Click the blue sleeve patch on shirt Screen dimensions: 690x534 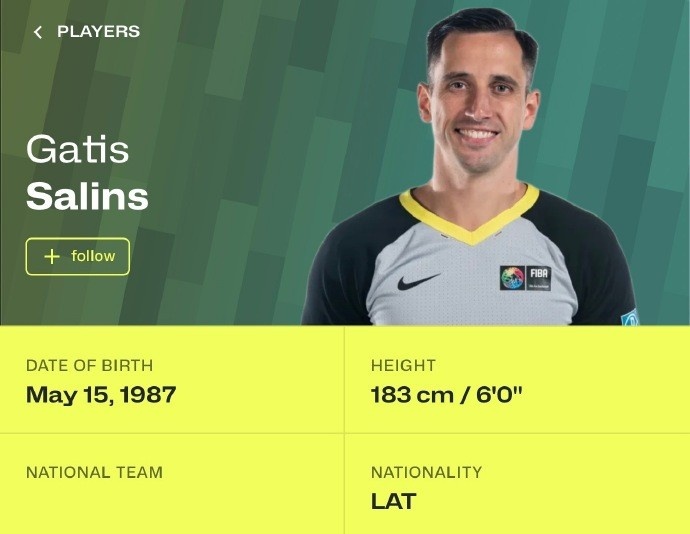click(630, 317)
